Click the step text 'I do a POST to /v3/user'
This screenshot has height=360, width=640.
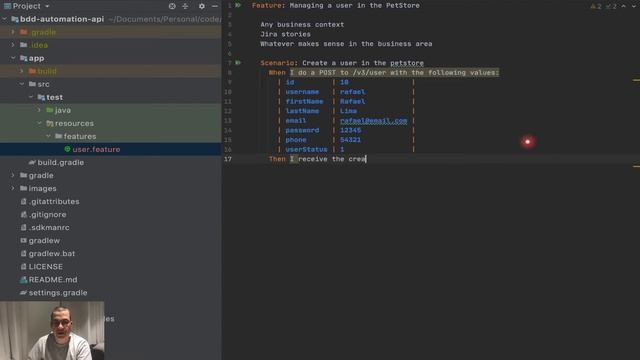[339, 73]
